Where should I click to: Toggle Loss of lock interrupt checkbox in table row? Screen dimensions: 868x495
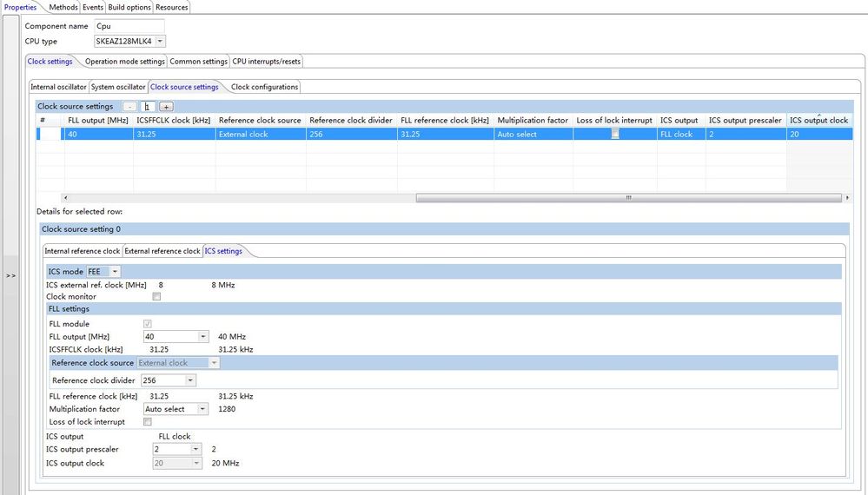[x=614, y=133]
